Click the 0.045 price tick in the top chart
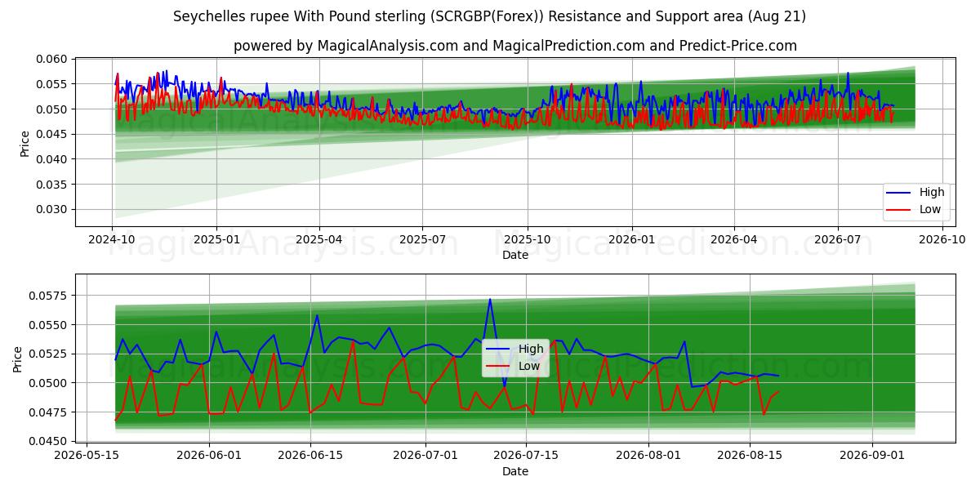980x490 pixels. pos(51,134)
